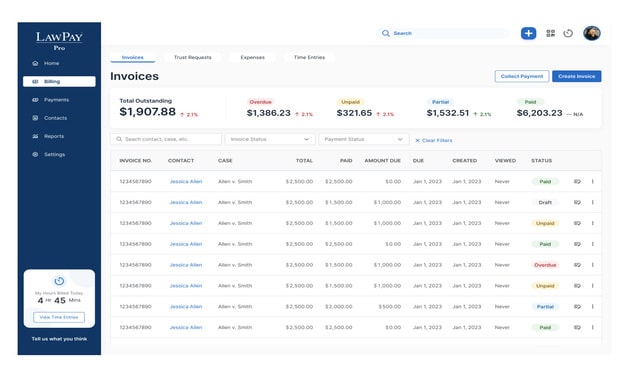The height and width of the screenshot is (372, 620).
Task: Sort by the STATUS column header
Action: [541, 161]
